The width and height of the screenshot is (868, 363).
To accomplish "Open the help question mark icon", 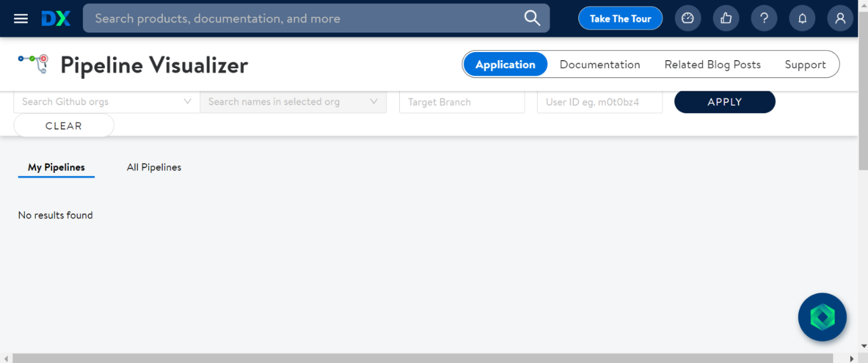I will [764, 18].
